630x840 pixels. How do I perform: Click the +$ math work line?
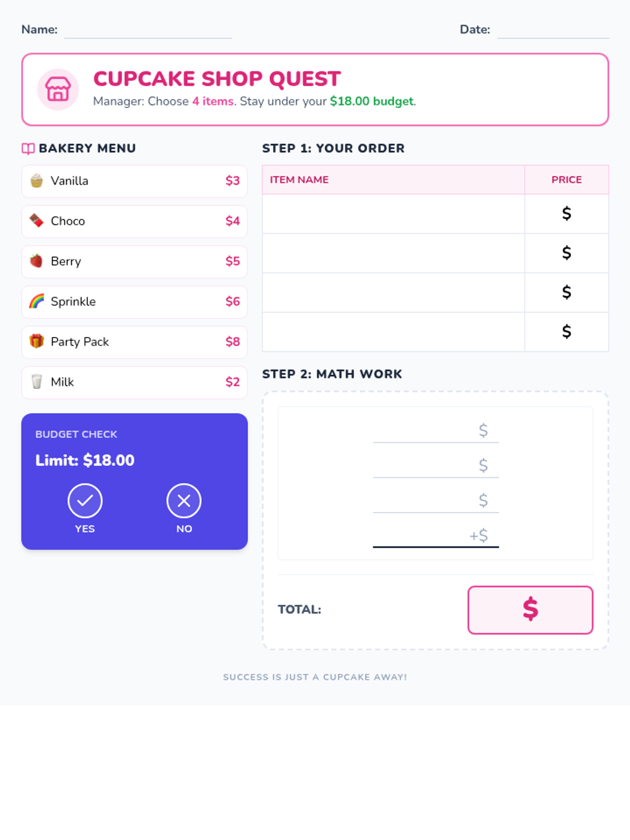[x=436, y=536]
